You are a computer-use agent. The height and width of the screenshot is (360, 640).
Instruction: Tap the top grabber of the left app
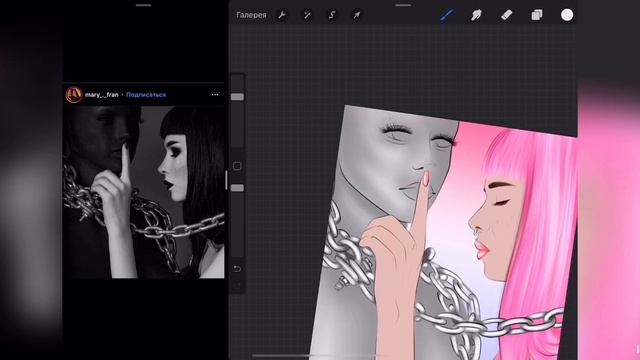tap(144, 5)
